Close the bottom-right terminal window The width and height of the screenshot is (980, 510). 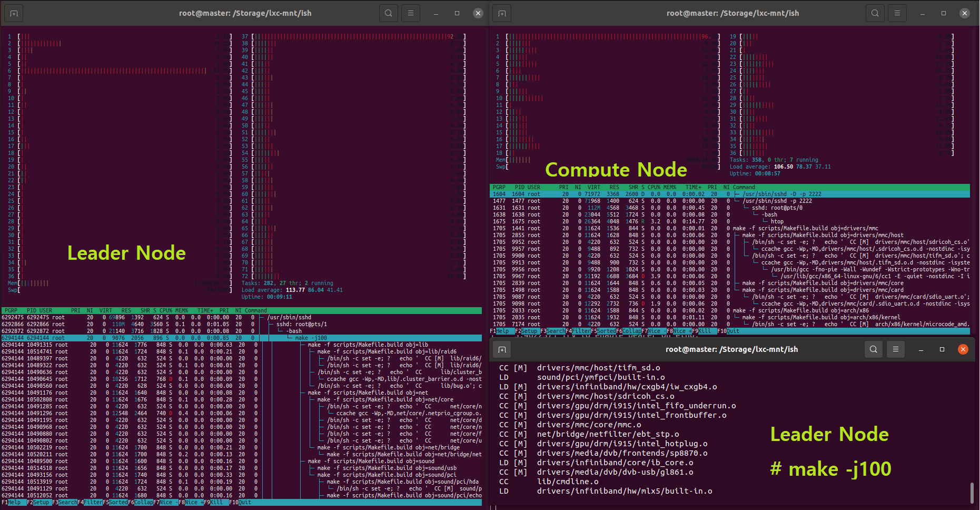(963, 349)
